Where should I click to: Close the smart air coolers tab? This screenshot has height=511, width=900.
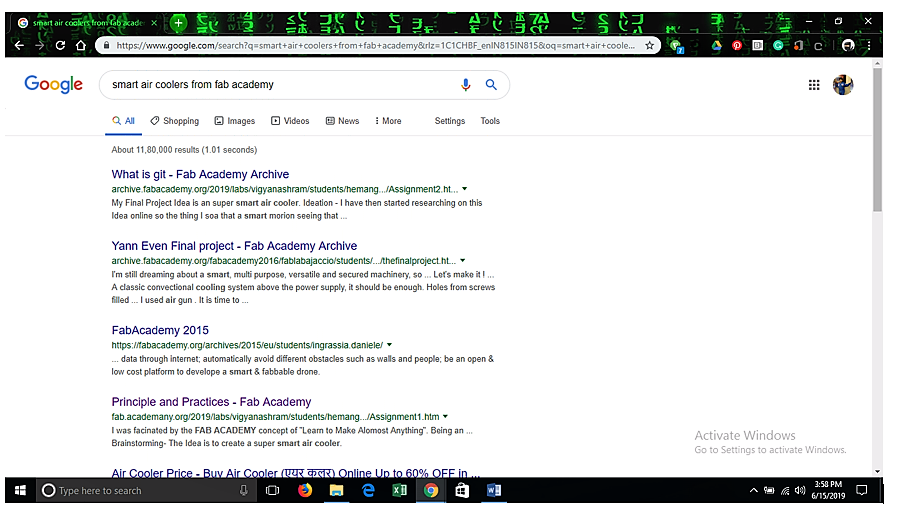[x=154, y=23]
